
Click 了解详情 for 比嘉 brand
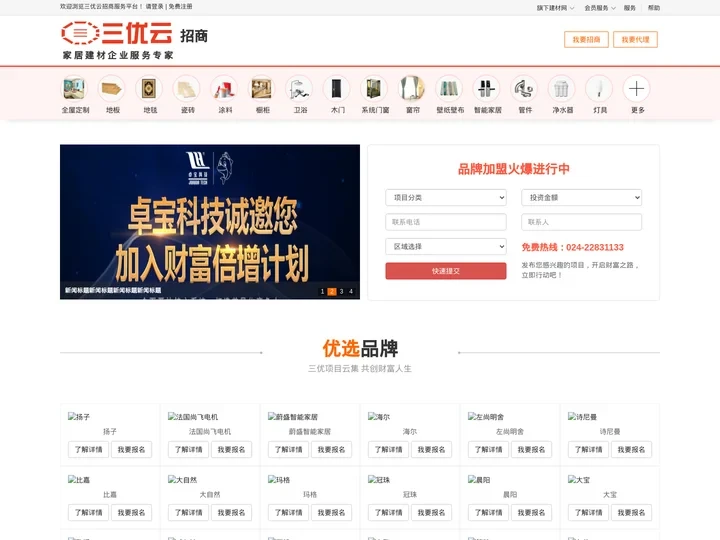click(89, 512)
